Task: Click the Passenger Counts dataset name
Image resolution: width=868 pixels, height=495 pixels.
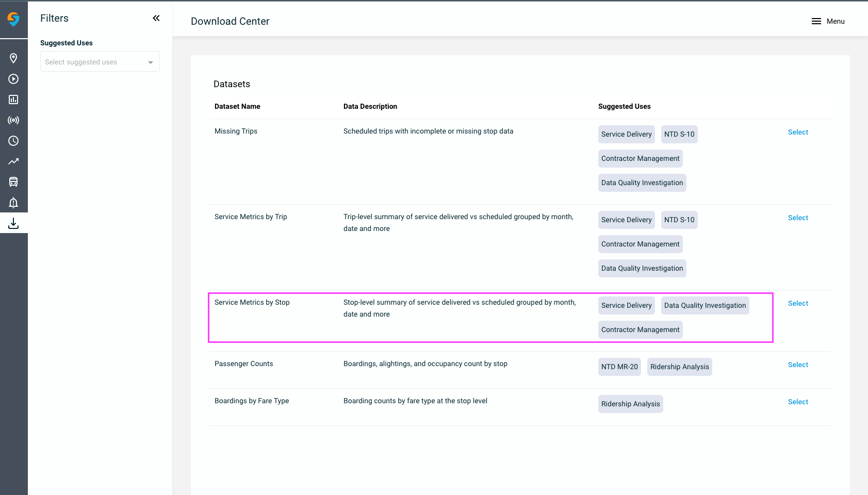Action: pos(244,364)
